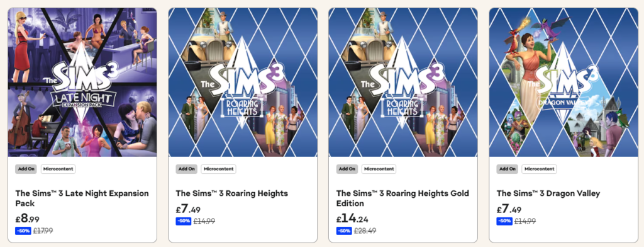Click Microcontent tag on Gold Edition card

tap(379, 169)
